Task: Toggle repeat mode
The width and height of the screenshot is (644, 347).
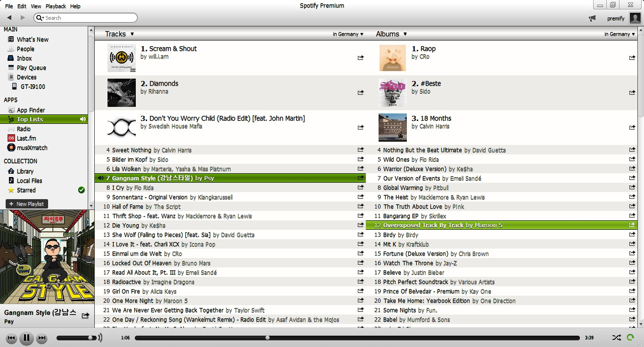Action: pyautogui.click(x=630, y=338)
